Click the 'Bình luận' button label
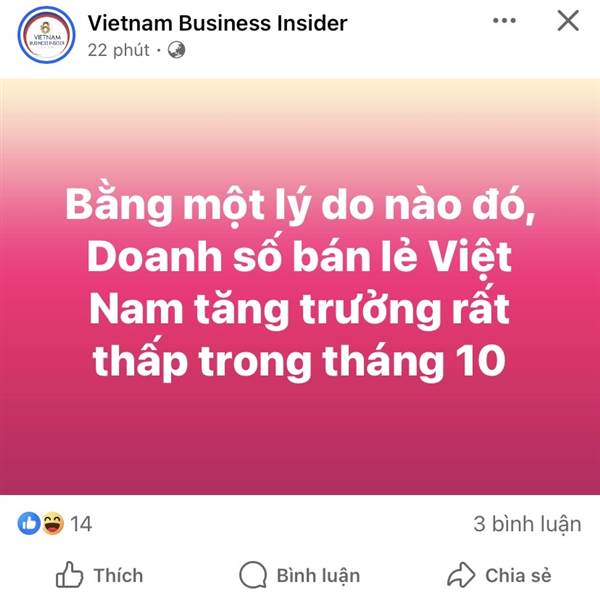This screenshot has width=600, height=600. coord(318,576)
